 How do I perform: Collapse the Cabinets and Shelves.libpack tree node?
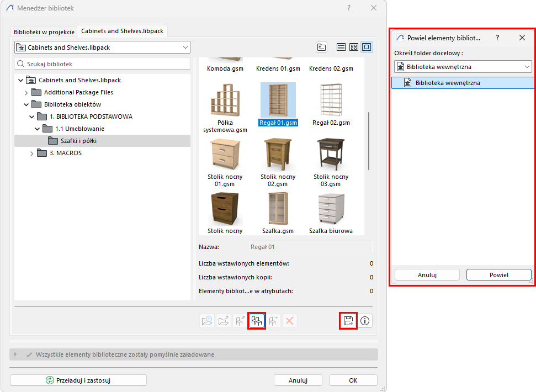pyautogui.click(x=21, y=80)
